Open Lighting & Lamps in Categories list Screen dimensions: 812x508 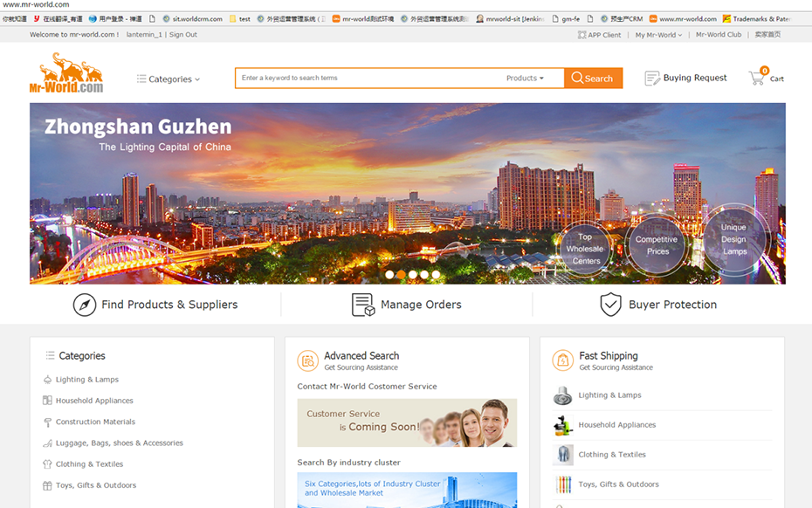tap(86, 380)
